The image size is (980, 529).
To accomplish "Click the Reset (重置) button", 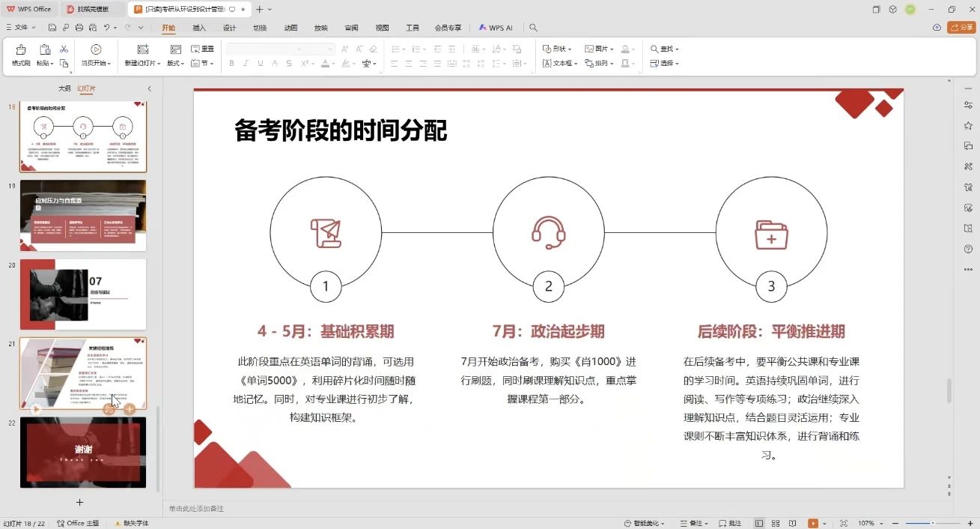I will click(202, 49).
